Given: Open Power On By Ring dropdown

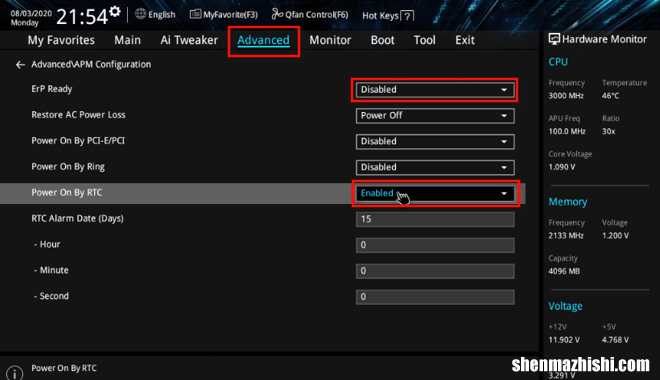Looking at the screenshot, I should 435,167.
